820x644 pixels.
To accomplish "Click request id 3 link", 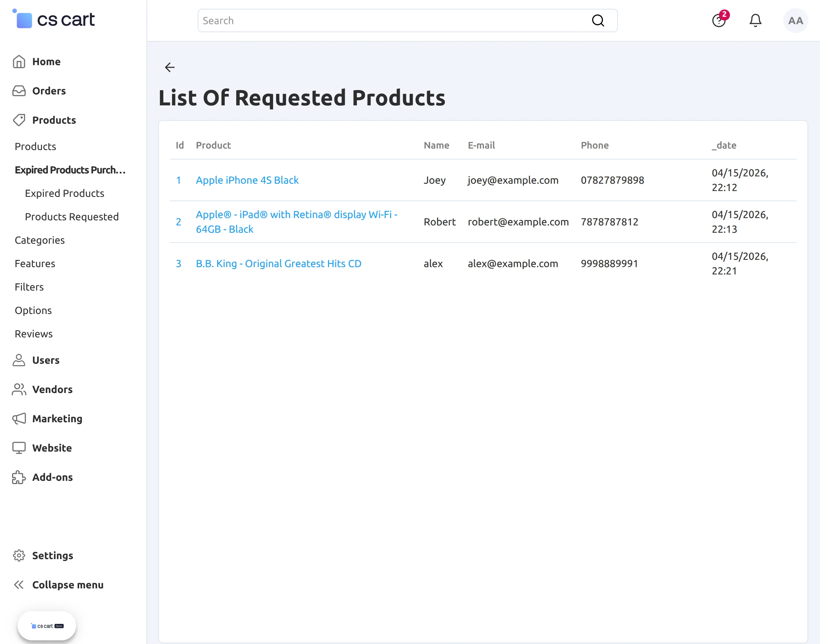I will (178, 263).
